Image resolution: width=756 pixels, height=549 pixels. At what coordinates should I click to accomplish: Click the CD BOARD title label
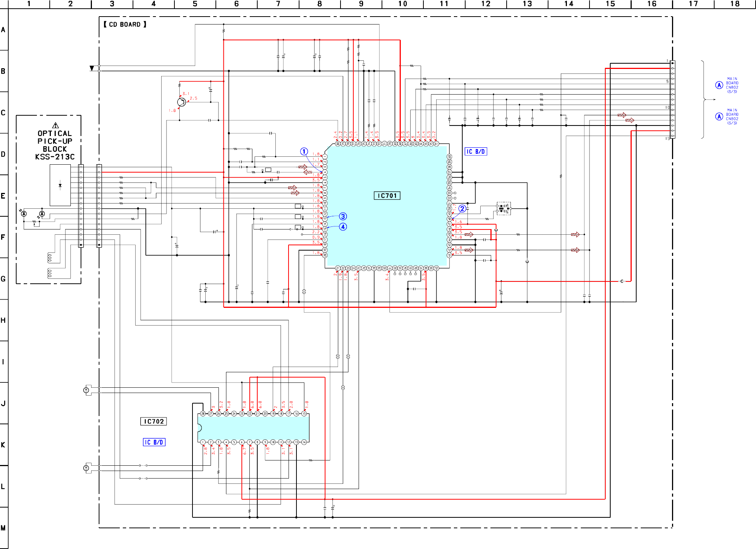coord(125,24)
